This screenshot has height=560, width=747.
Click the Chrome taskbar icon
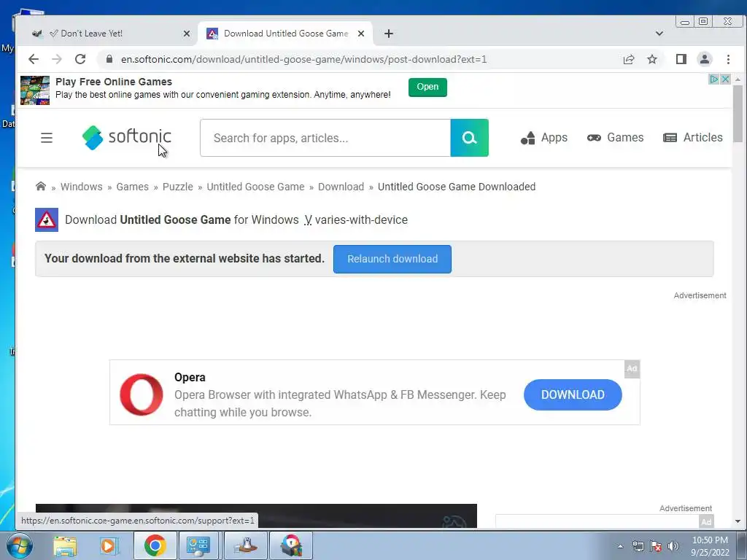coord(155,545)
